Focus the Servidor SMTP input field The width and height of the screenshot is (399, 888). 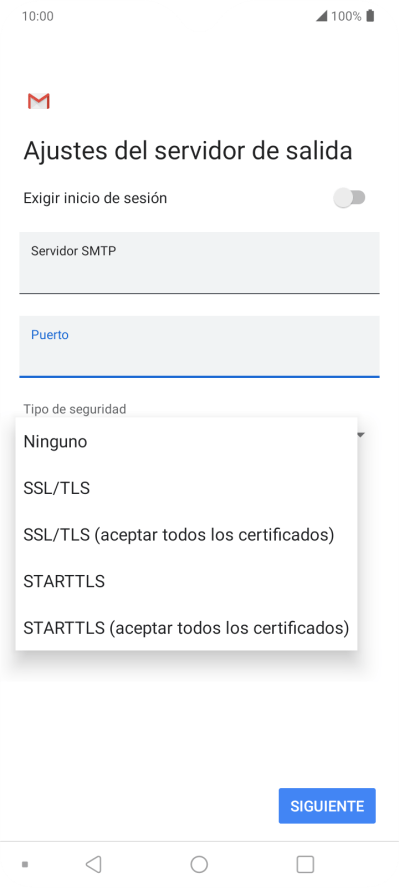click(x=199, y=263)
